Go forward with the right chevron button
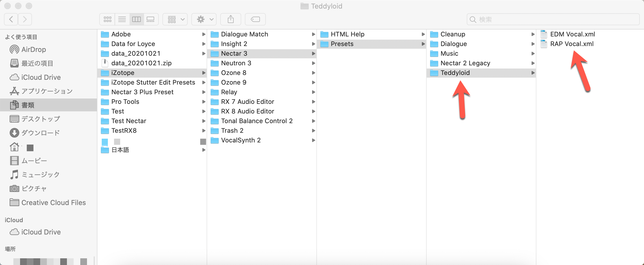This screenshot has height=265, width=644. tap(25, 19)
